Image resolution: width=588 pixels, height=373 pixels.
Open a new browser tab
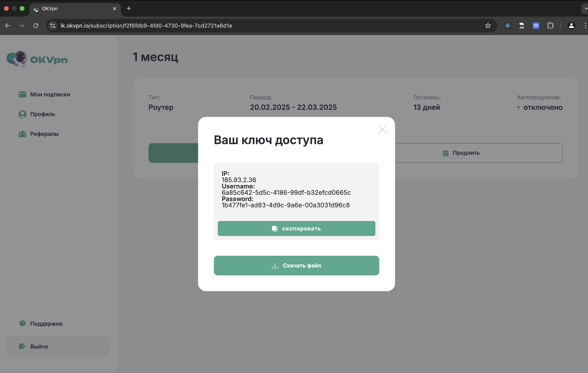(129, 8)
